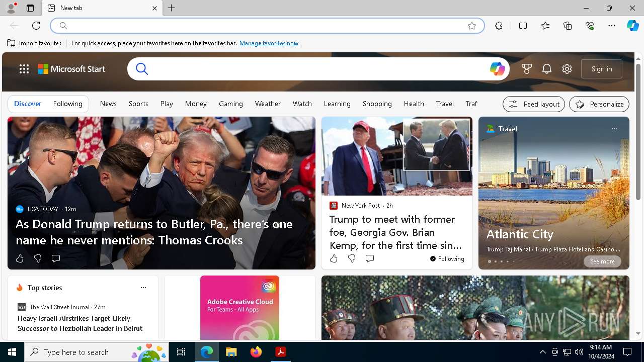Open the Watch category
644x362 pixels.
tap(302, 104)
